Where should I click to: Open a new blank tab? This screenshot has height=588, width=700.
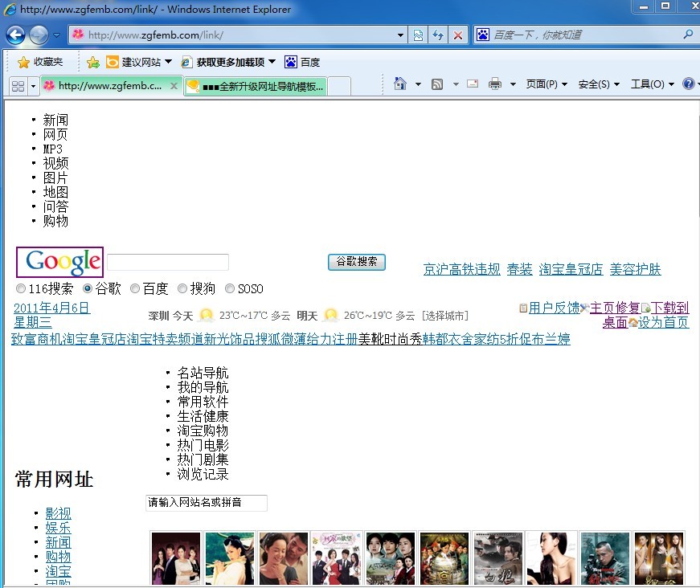tap(339, 86)
